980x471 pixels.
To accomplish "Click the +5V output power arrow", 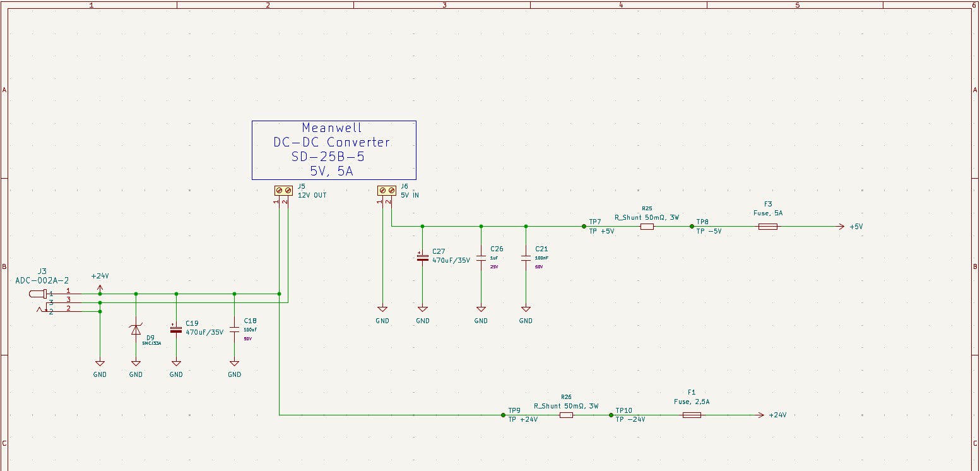I will click(x=840, y=227).
